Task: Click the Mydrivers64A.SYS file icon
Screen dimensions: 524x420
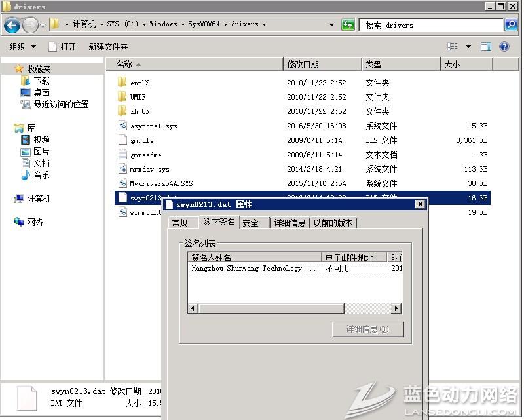Action: pos(122,183)
